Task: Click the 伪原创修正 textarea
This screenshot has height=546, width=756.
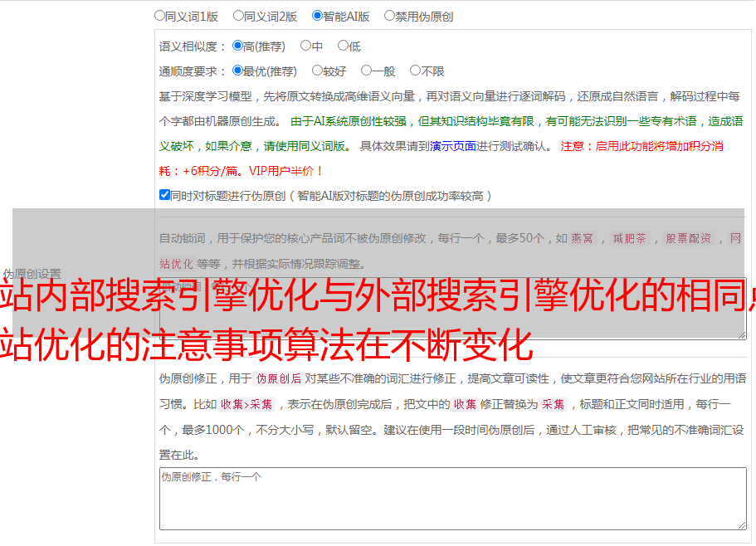Action: 453,499
